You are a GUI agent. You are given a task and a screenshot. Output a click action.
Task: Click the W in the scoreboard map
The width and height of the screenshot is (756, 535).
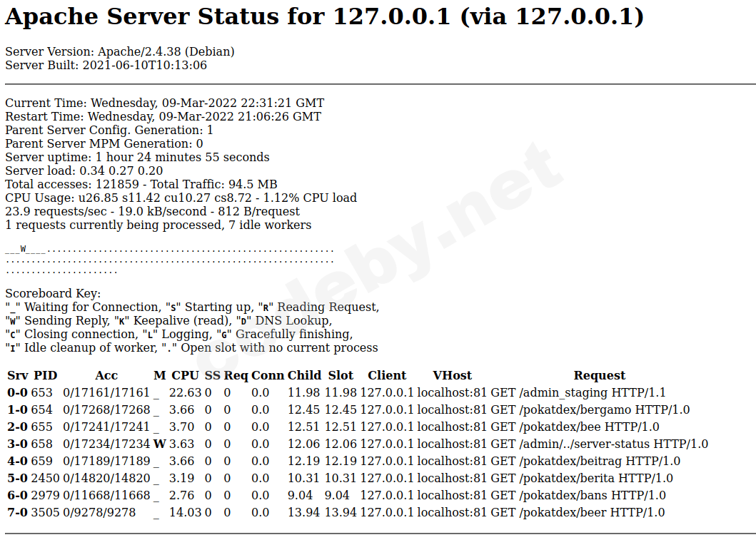[23, 250]
